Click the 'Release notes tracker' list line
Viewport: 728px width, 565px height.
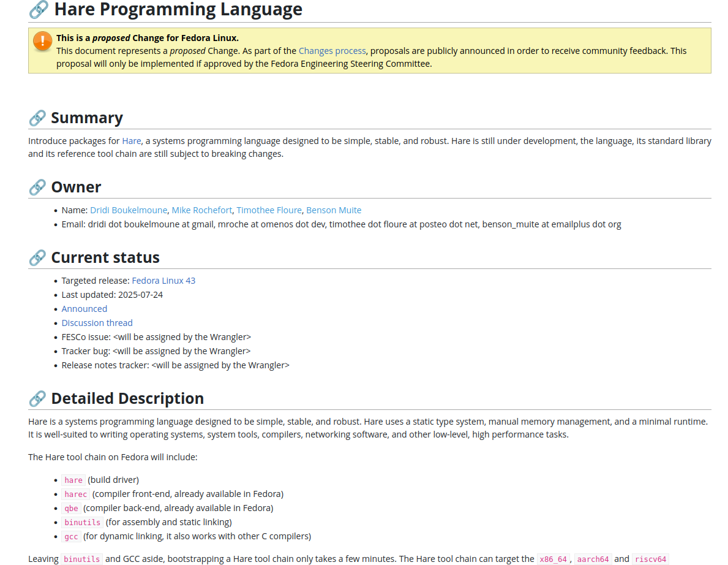[x=176, y=366]
